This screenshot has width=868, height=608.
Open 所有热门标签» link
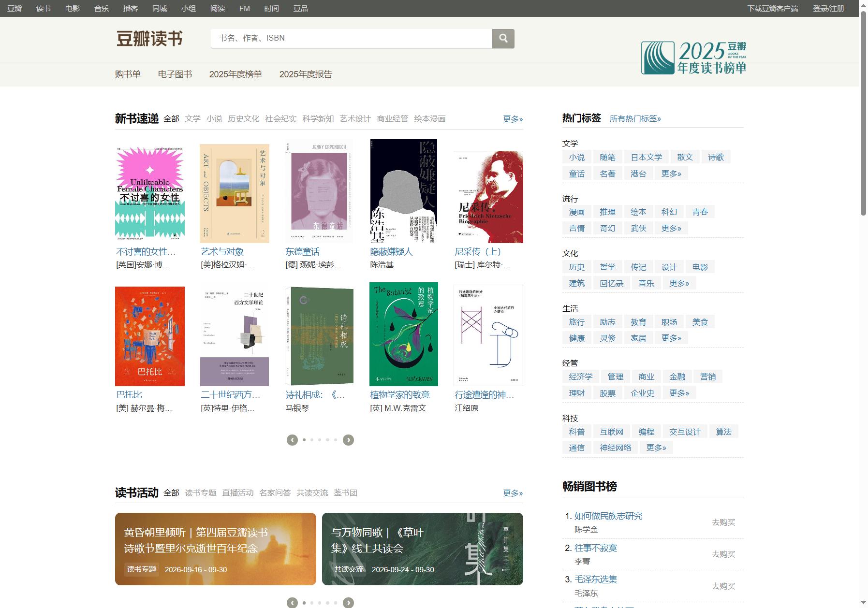click(635, 118)
